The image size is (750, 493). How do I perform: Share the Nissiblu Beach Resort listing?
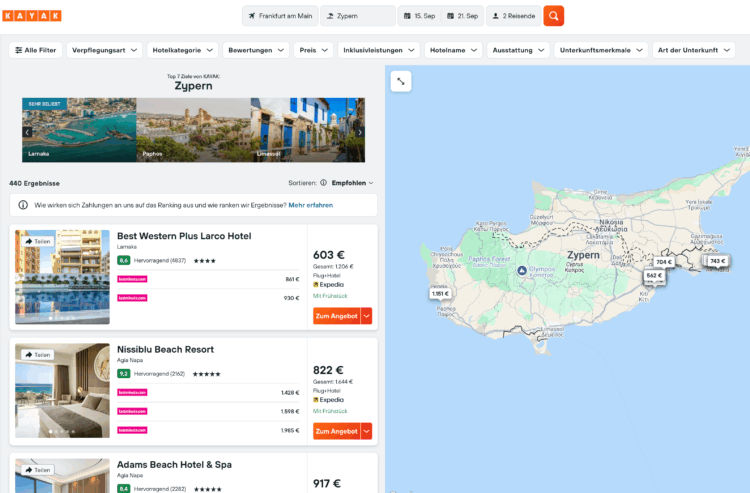[35, 354]
